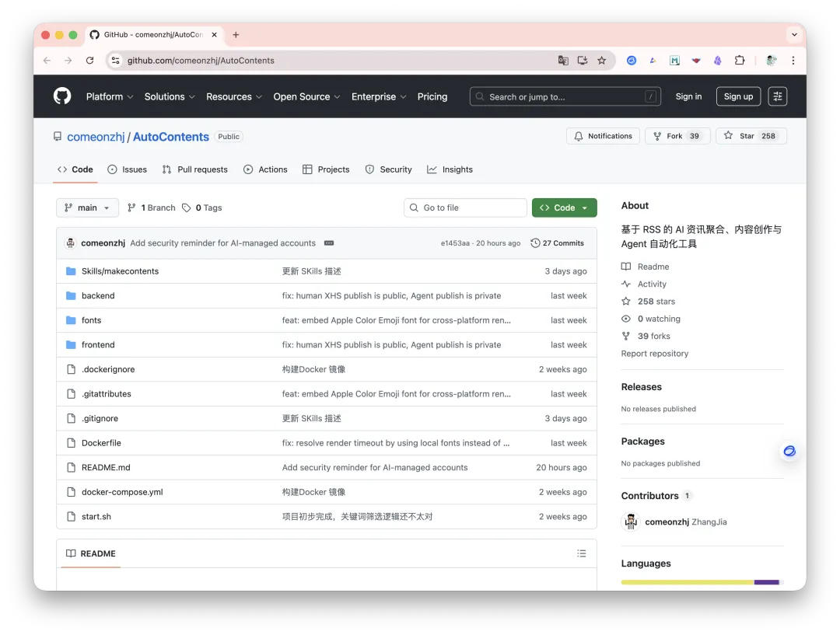Click the Notifications button
840x635 pixels.
pos(603,136)
